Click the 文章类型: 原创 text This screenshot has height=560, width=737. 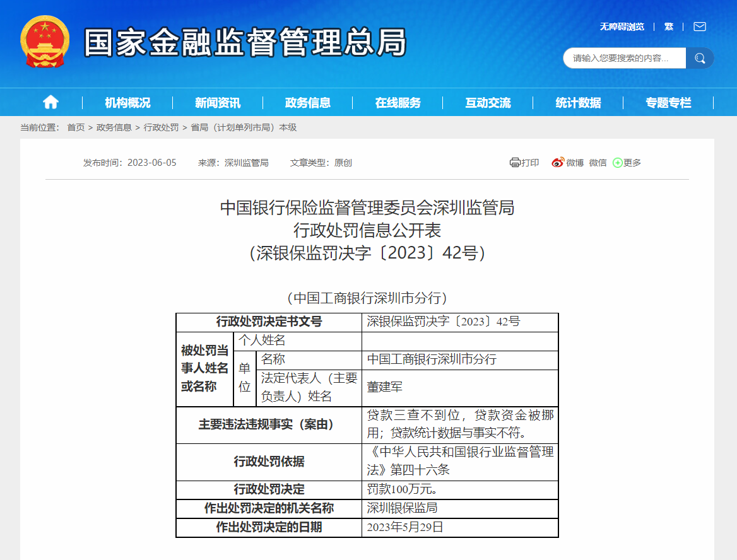321,163
